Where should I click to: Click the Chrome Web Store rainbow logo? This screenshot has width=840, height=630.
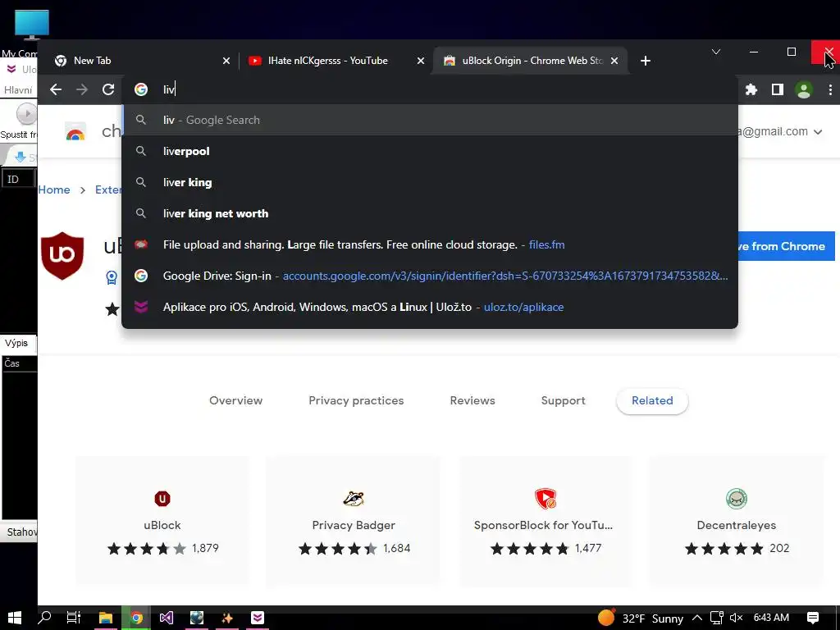[75, 131]
